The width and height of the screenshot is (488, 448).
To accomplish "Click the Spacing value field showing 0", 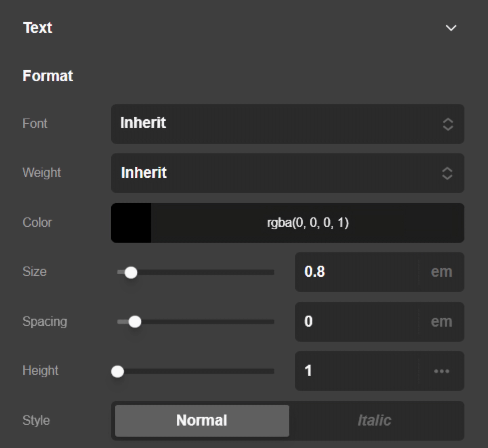I will pos(340,321).
